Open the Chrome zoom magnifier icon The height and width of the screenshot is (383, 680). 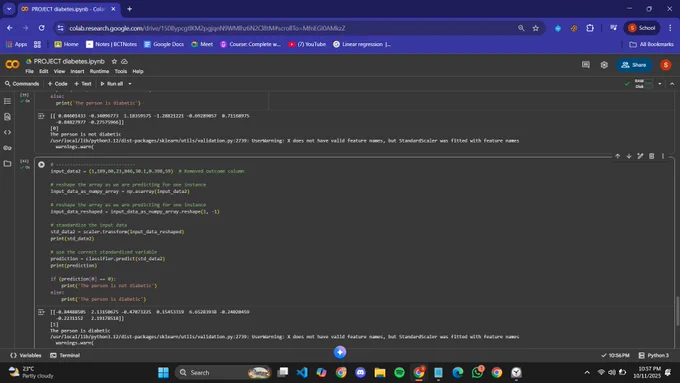521,28
